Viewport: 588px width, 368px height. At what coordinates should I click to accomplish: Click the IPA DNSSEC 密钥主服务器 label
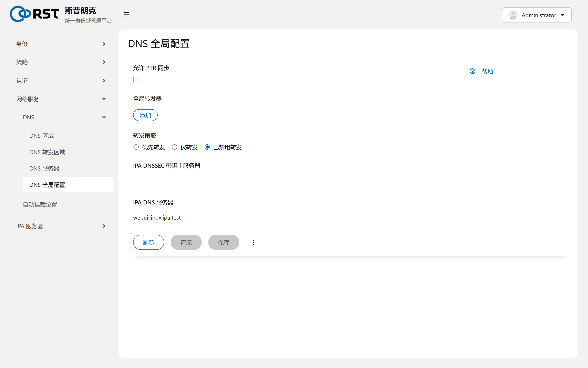click(166, 166)
